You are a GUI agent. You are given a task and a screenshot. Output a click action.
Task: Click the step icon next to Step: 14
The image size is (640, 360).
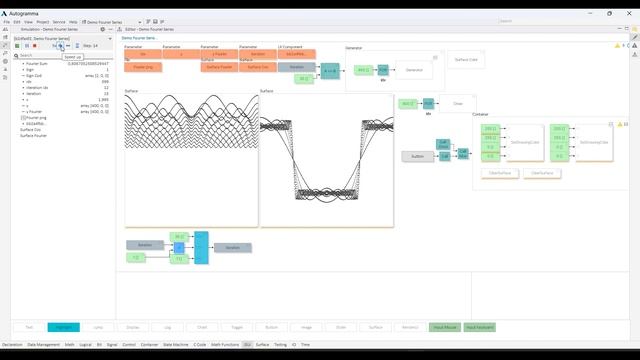coord(77,46)
